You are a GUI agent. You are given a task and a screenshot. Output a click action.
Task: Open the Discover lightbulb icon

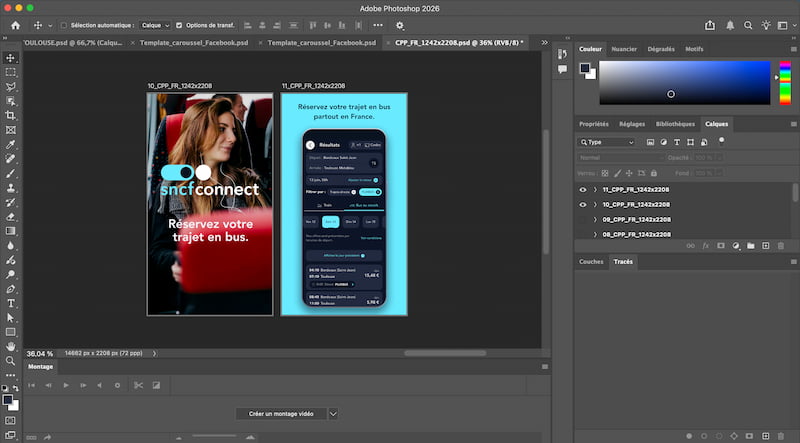(x=766, y=25)
